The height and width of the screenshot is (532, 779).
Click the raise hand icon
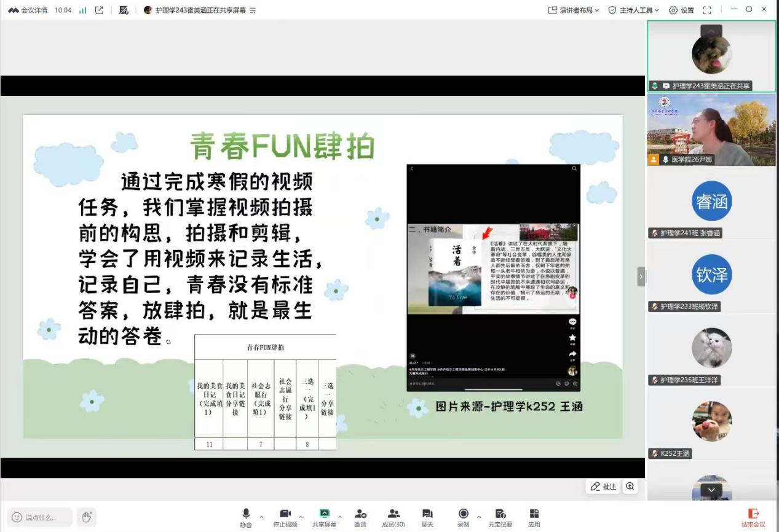87,517
